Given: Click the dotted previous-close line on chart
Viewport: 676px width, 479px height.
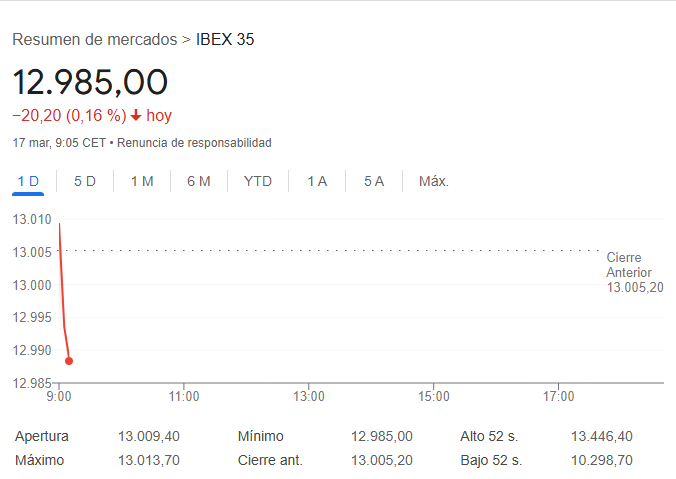Looking at the screenshot, I should pos(330,250).
